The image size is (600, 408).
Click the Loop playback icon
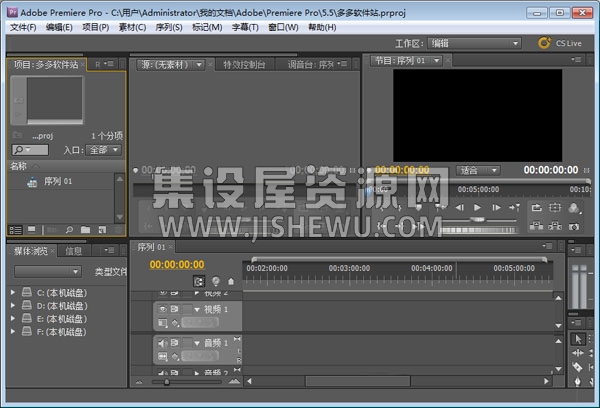536,208
